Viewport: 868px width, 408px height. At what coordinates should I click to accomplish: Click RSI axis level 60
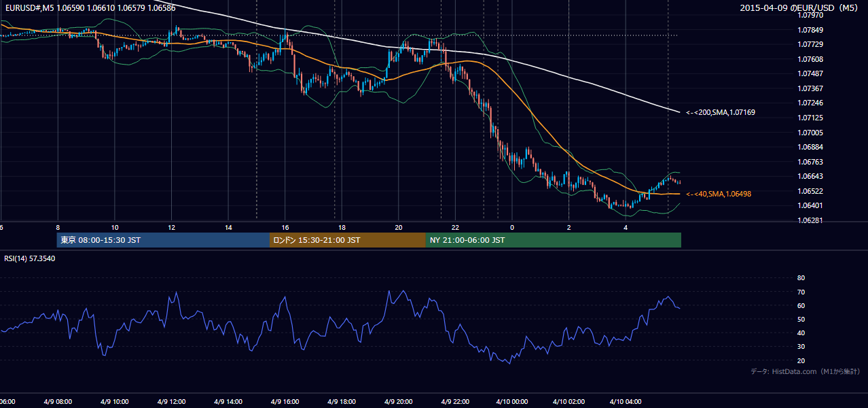coord(801,305)
